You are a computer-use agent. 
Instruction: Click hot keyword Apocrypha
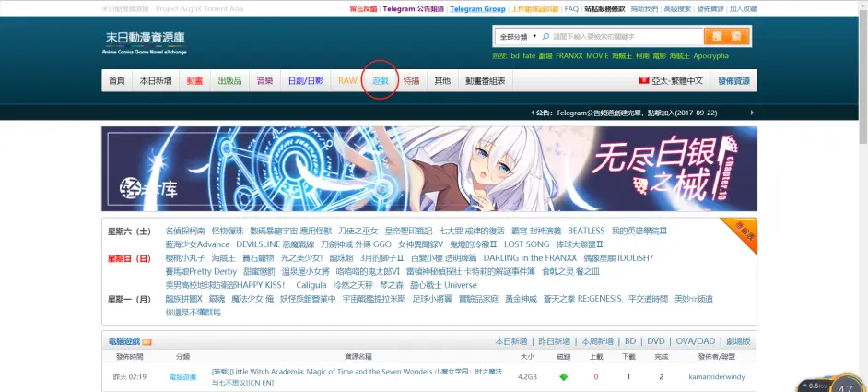pyautogui.click(x=710, y=56)
